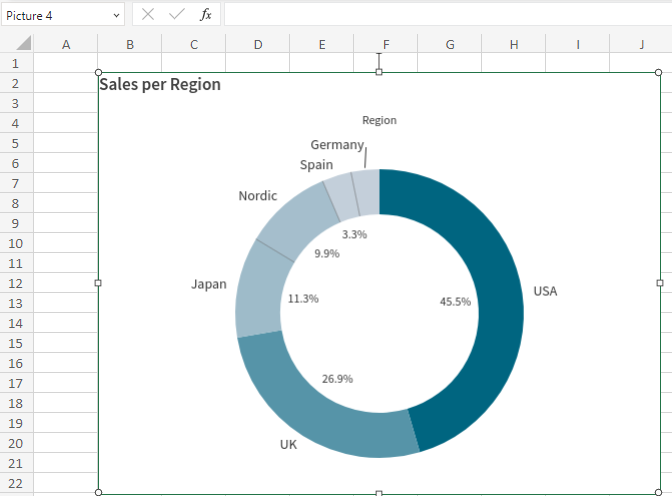Click cell A5 in the worksheet
The height and width of the screenshot is (496, 672).
(x=66, y=143)
